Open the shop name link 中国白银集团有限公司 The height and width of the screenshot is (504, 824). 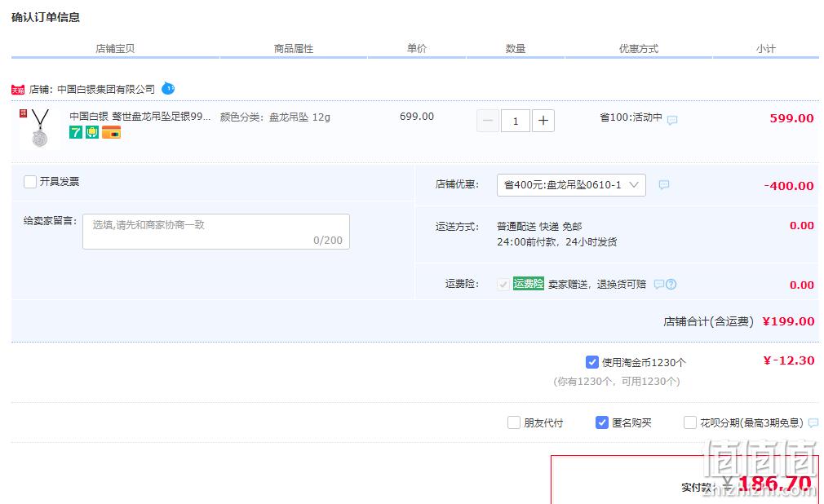pyautogui.click(x=106, y=90)
